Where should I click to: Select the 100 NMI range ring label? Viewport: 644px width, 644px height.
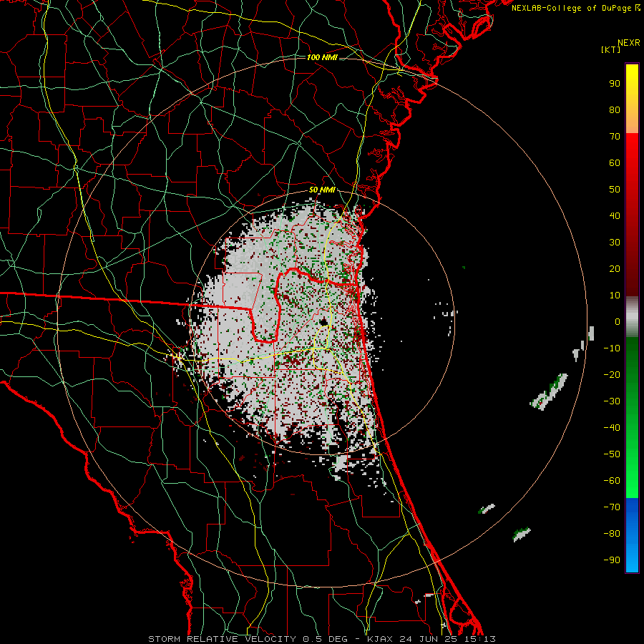(x=322, y=57)
